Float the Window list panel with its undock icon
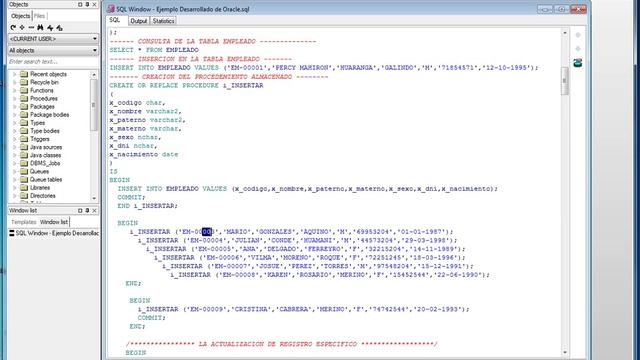640x360 pixels. [x=80, y=211]
